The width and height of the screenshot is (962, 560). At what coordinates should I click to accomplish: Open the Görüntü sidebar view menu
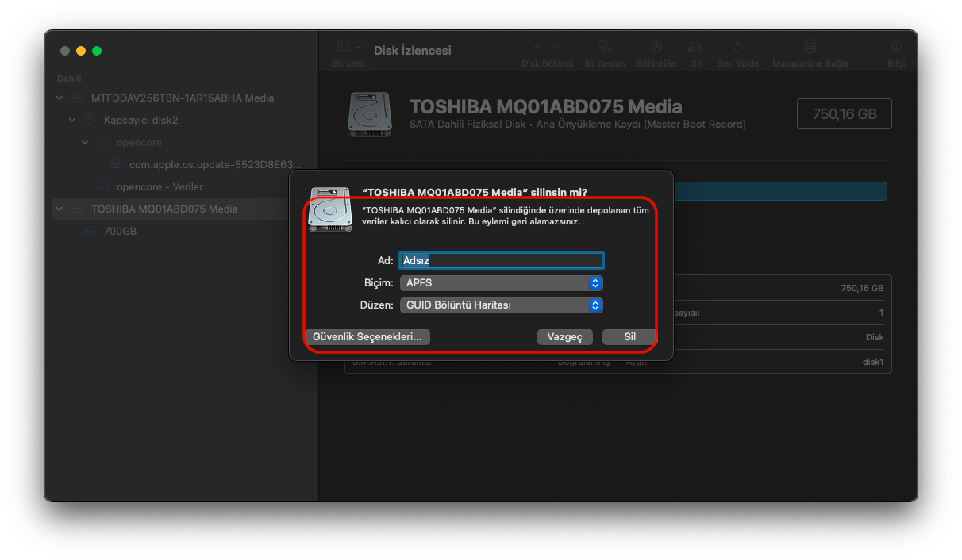click(x=348, y=48)
